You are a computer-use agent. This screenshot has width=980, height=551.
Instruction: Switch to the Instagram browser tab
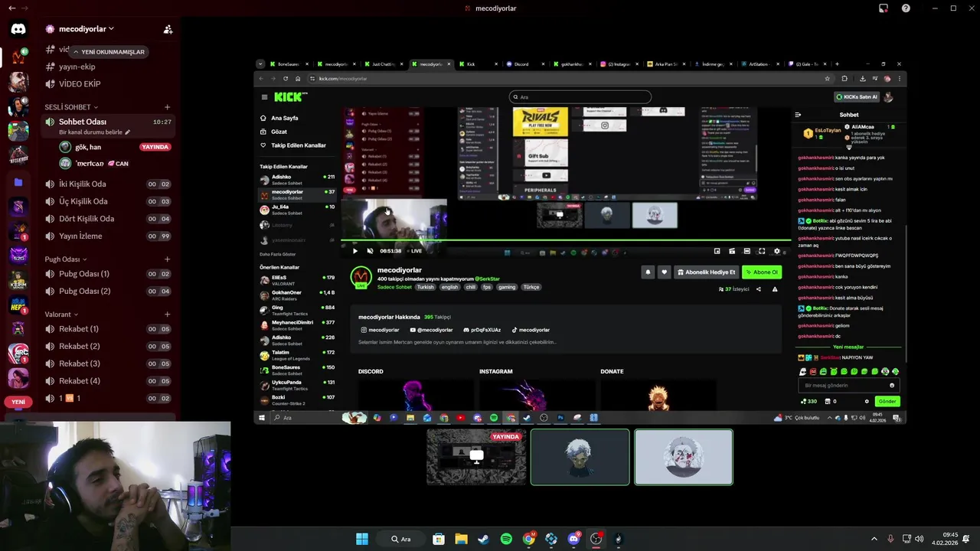click(620, 64)
